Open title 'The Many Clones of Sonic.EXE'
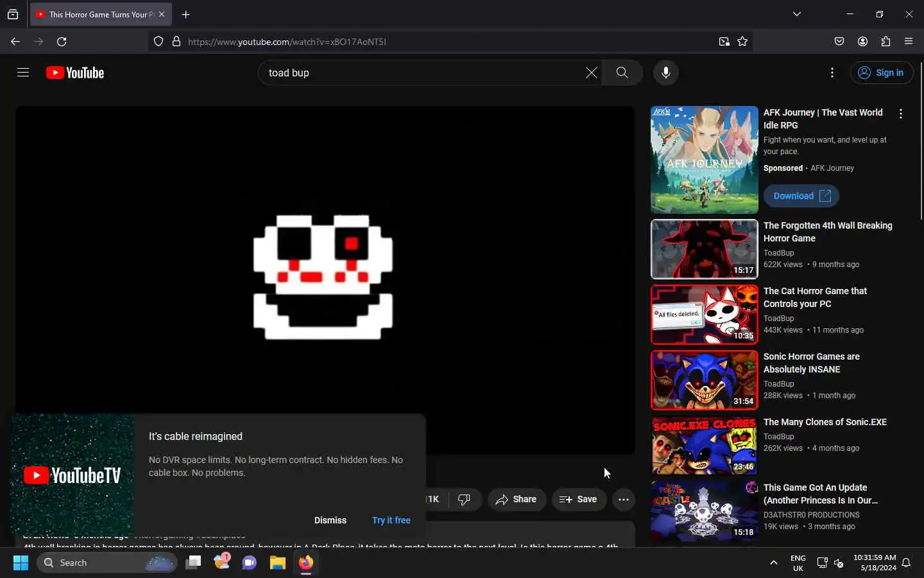Viewport: 924px width, 578px height. click(825, 422)
